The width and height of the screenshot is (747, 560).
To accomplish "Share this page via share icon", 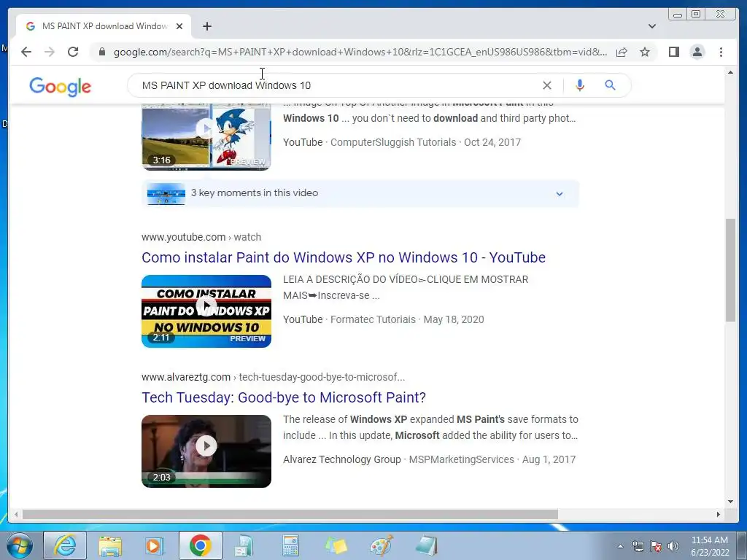I will point(622,52).
